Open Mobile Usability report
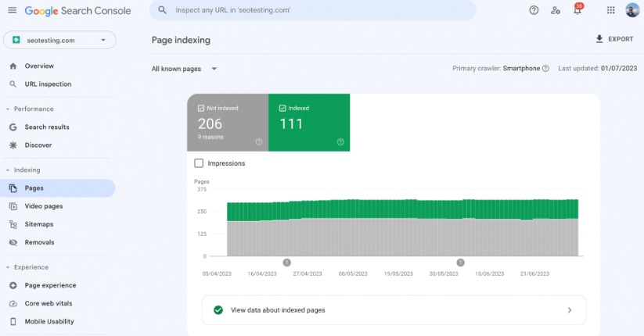The image size is (644, 336). (49, 322)
